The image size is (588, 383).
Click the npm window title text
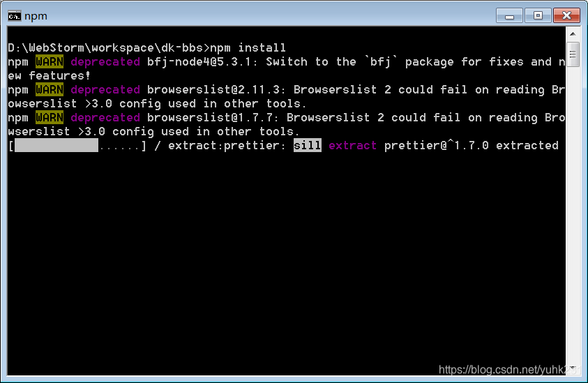[x=36, y=16]
